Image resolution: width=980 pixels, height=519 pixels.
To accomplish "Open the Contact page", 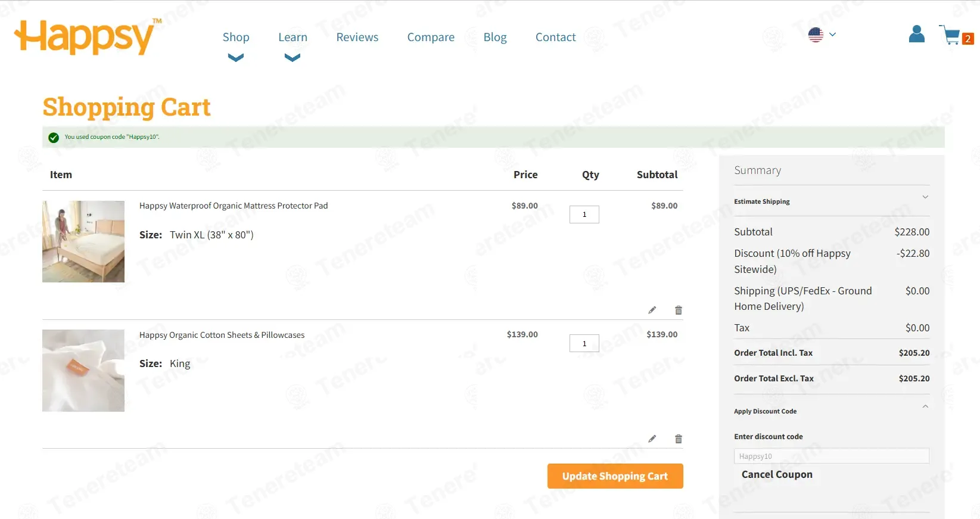I will click(x=555, y=37).
